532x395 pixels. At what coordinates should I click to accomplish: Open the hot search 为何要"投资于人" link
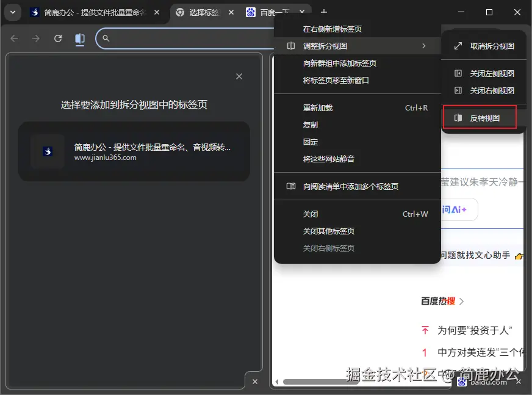(475, 330)
